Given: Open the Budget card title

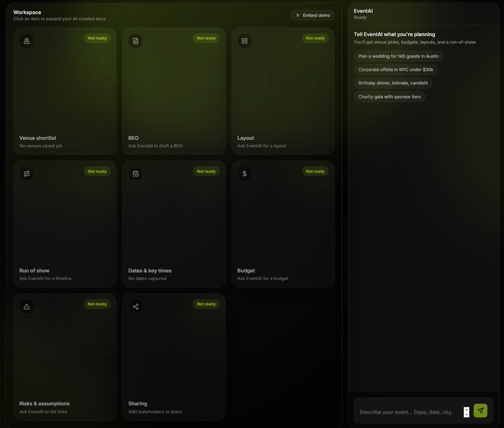Looking at the screenshot, I should [x=246, y=271].
